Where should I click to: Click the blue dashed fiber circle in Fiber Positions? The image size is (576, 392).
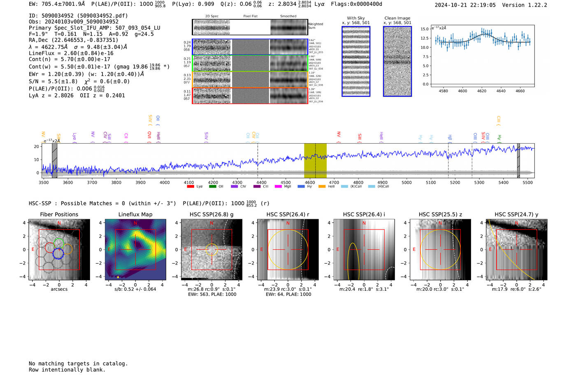pos(58,253)
